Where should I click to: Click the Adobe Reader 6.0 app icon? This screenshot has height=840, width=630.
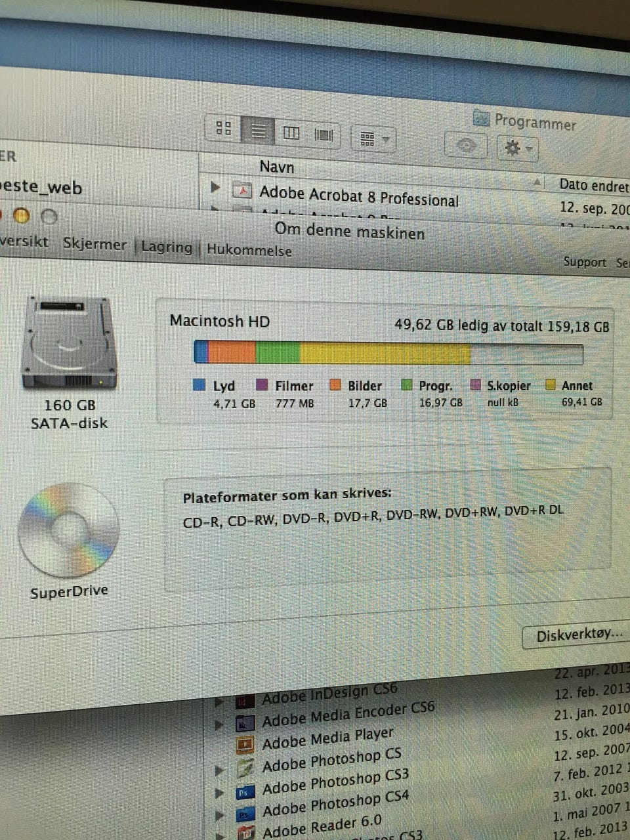[x=245, y=833]
